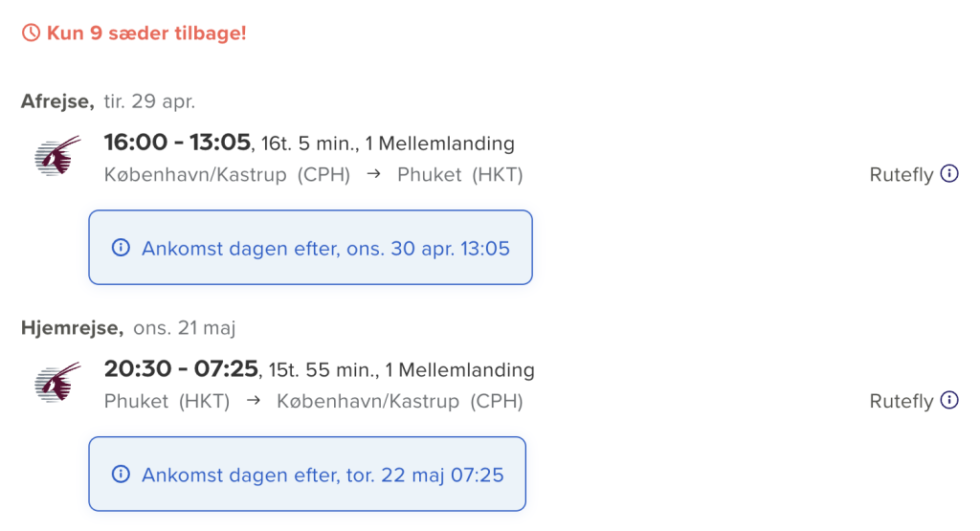Open info icon next to return Rutefly

[x=949, y=401]
